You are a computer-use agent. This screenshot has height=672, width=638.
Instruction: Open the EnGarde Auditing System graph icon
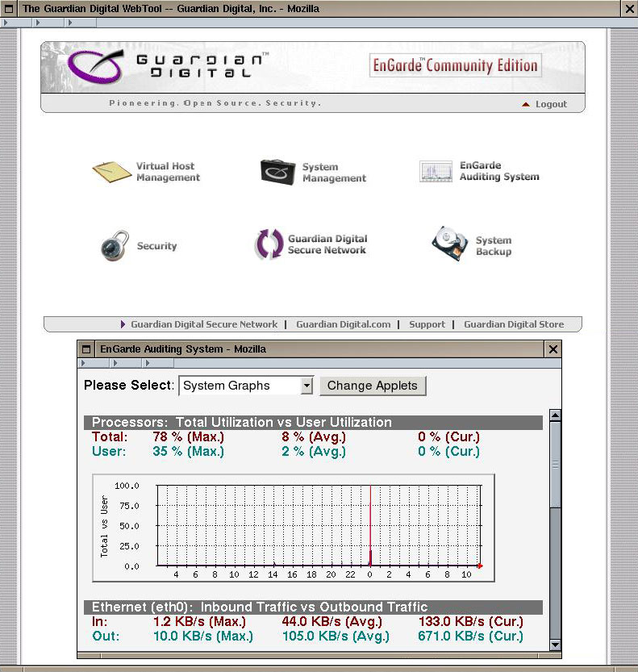coord(436,172)
